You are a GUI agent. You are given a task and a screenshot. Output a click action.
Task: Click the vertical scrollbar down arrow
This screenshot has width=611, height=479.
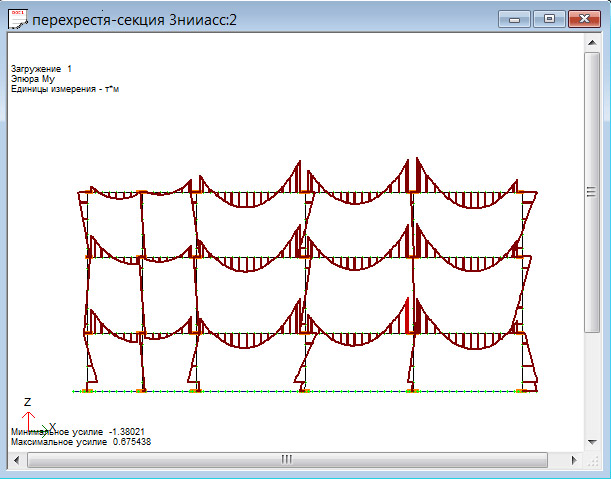click(592, 441)
